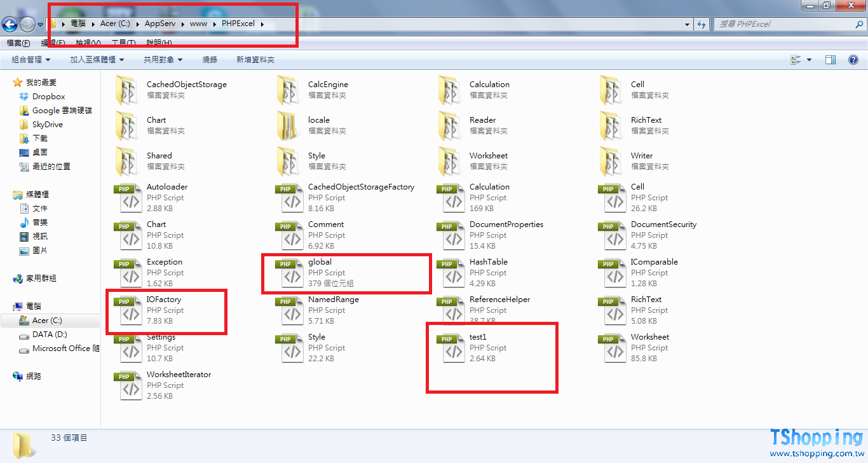The height and width of the screenshot is (463, 868).
Task: Open the 檔案(F) menu
Action: 18,43
